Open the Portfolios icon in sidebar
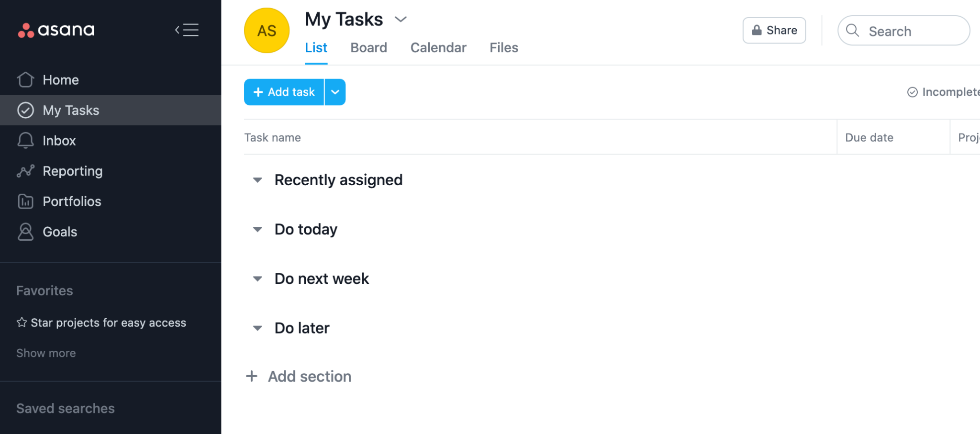Image resolution: width=980 pixels, height=434 pixels. point(25,201)
